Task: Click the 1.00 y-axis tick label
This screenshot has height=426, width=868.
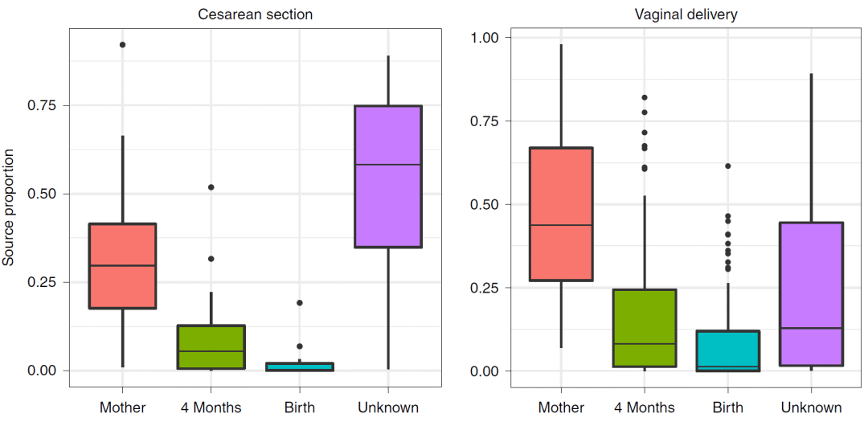Action: pyautogui.click(x=486, y=38)
